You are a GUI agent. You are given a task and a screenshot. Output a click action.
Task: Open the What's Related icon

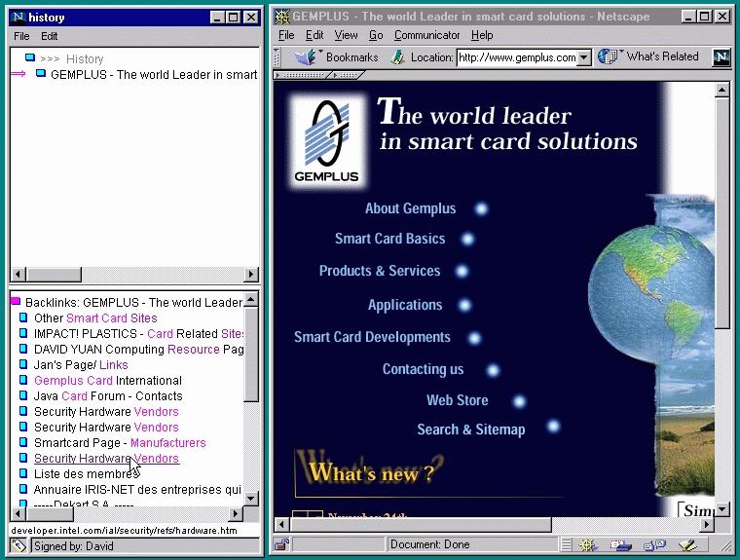click(x=608, y=56)
